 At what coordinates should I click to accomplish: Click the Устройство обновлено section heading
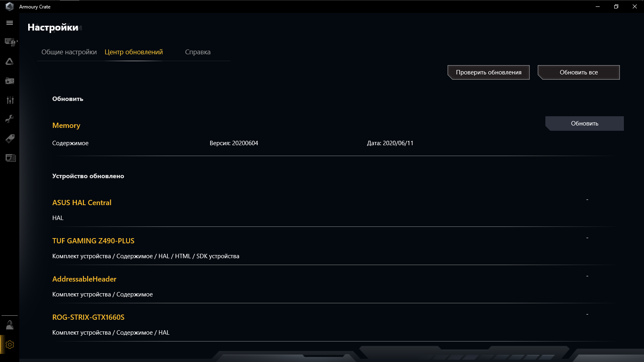coord(88,176)
